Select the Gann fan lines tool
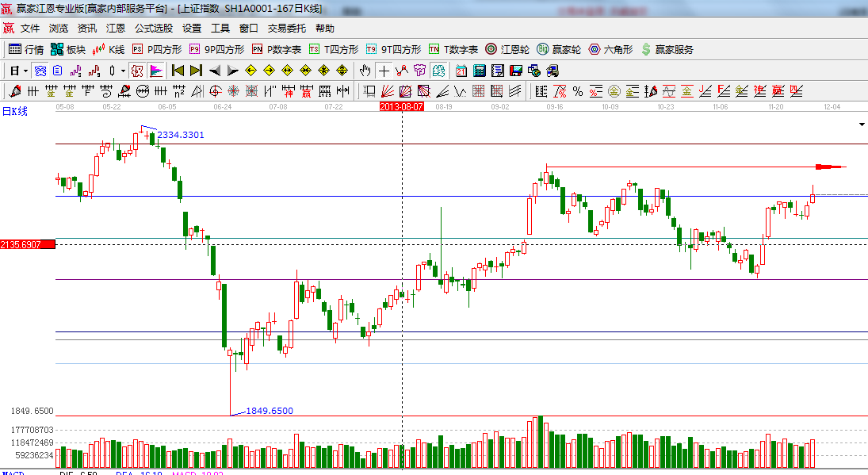This screenshot has height=475, width=868. [388, 91]
